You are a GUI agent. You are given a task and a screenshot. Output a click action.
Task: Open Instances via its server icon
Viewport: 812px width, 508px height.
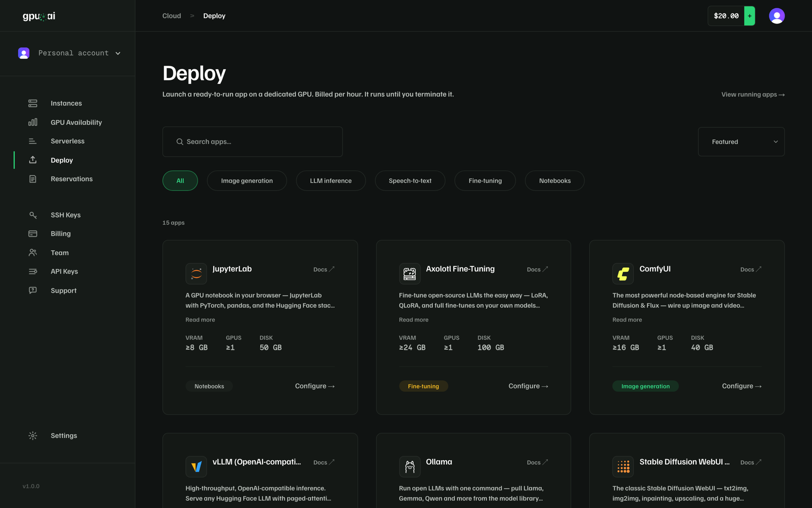pos(32,103)
